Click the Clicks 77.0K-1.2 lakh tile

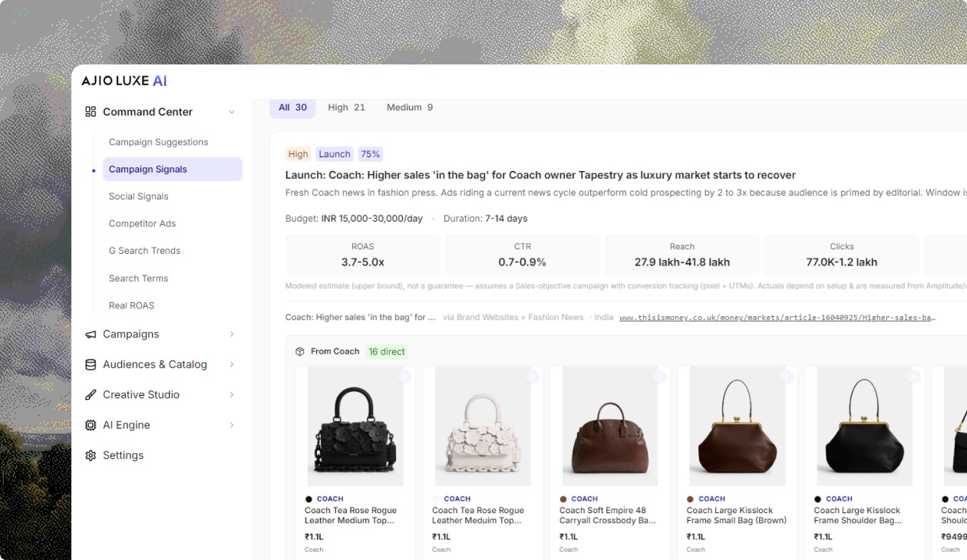click(x=842, y=255)
